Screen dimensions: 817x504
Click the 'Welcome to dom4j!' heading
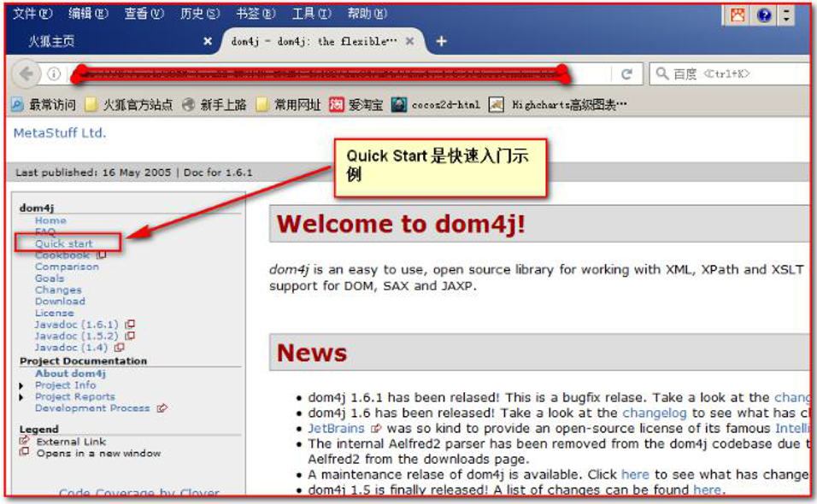(x=401, y=225)
